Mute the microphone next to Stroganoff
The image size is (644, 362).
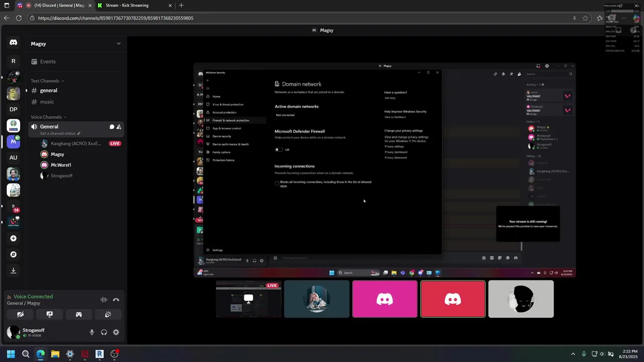(92, 332)
